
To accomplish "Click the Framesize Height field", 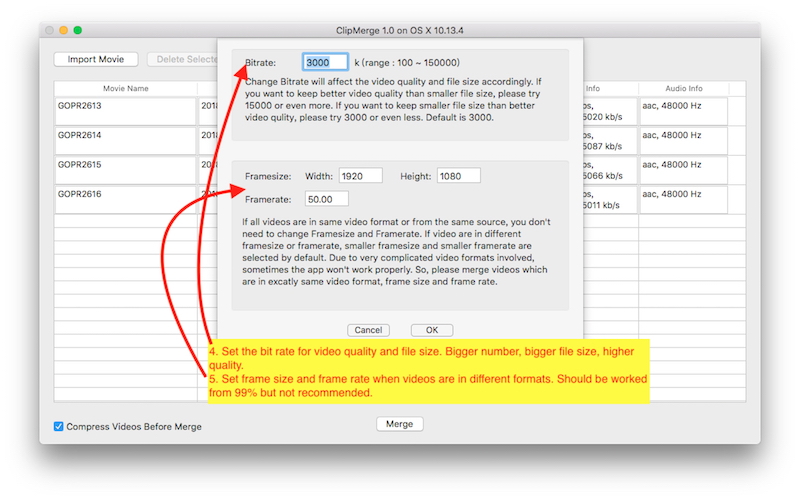I will pos(458,176).
